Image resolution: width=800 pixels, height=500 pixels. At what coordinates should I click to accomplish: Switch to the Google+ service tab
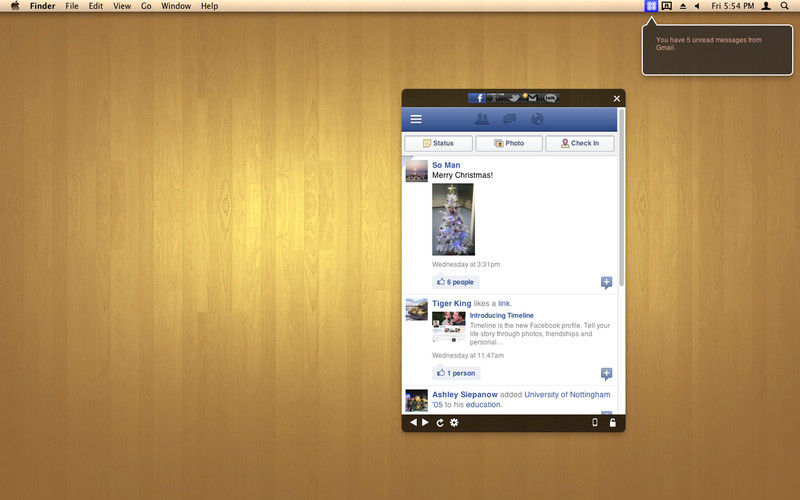tap(495, 98)
